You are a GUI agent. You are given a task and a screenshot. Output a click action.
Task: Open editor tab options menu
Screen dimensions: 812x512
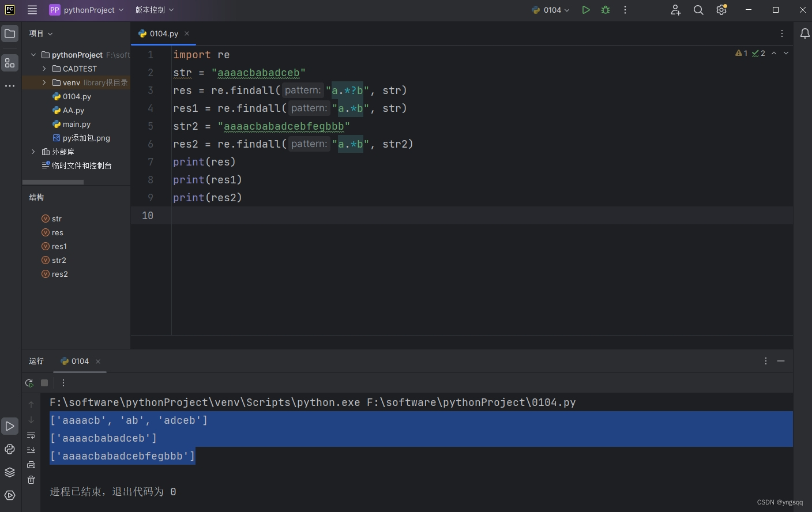[782, 33]
